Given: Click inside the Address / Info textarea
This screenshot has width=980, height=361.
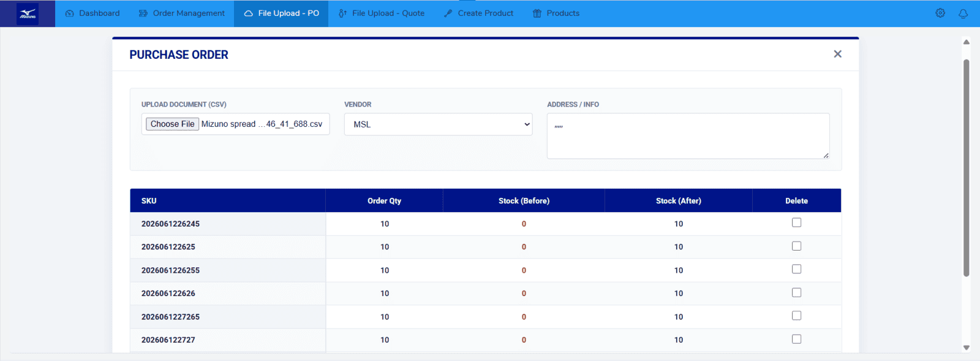Looking at the screenshot, I should (x=688, y=136).
